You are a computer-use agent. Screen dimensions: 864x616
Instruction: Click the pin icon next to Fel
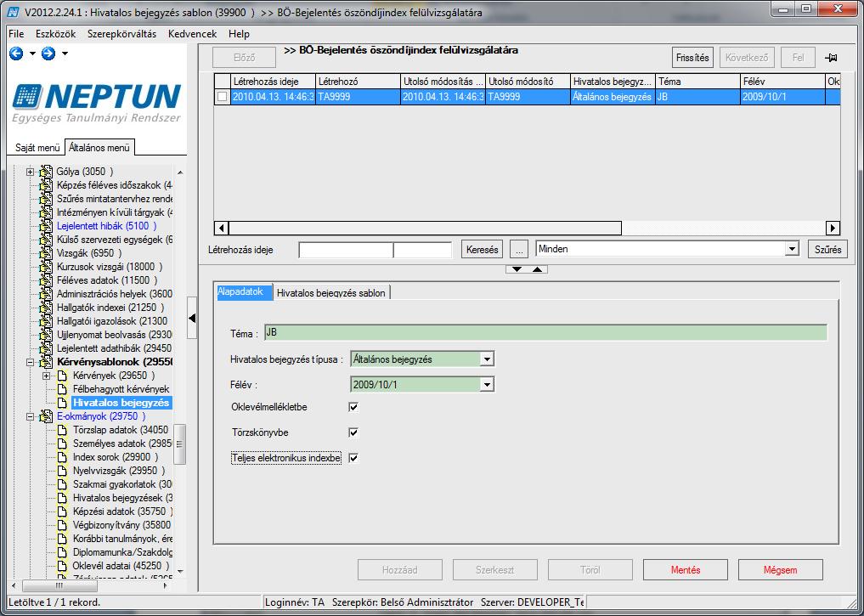point(831,57)
